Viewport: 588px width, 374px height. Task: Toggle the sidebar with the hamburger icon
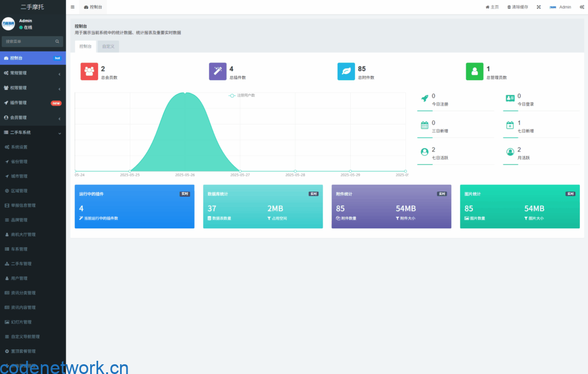72,7
